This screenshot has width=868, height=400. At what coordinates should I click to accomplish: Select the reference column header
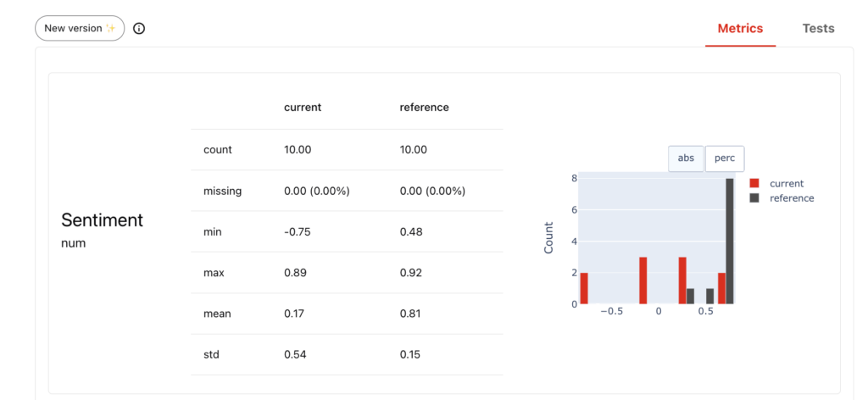(x=424, y=108)
